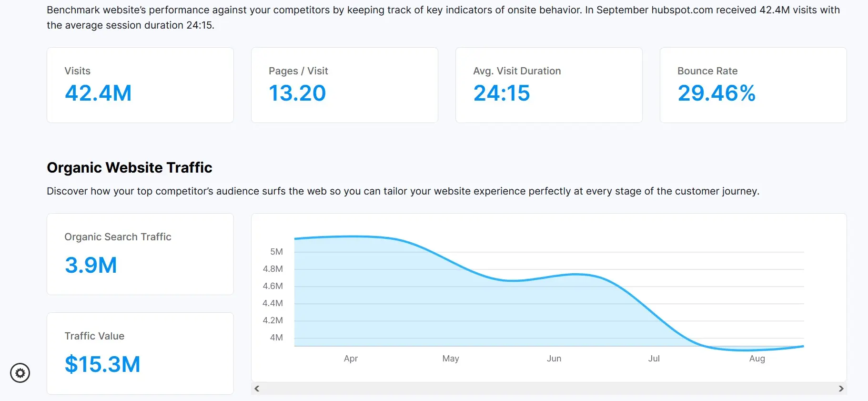
Task: Open the Avg. Visit Duration card
Action: [548, 85]
